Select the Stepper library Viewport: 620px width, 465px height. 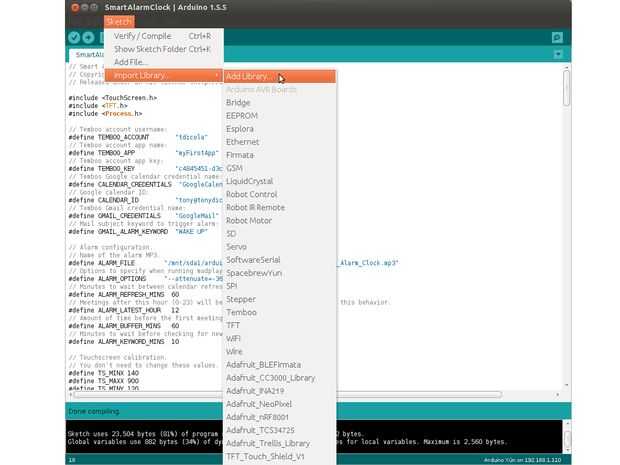(x=280, y=299)
